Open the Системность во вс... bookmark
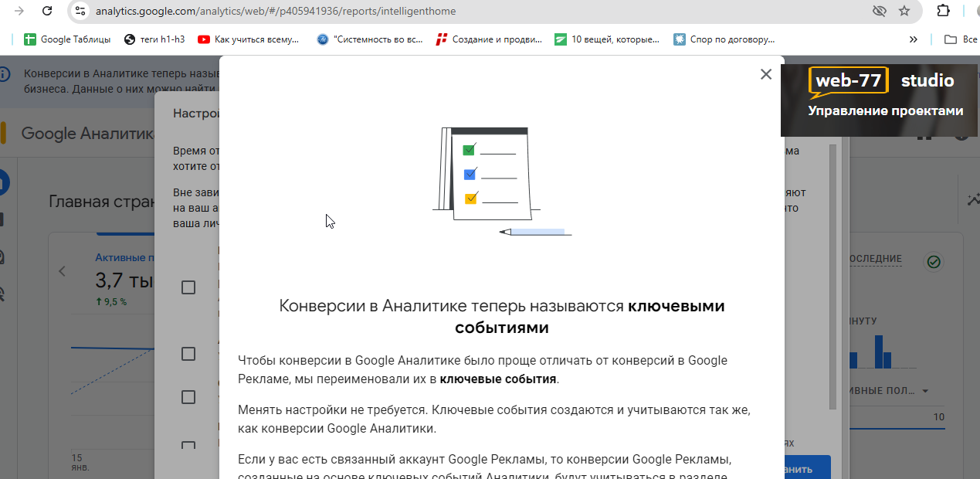The width and height of the screenshot is (980, 479). tap(370, 39)
